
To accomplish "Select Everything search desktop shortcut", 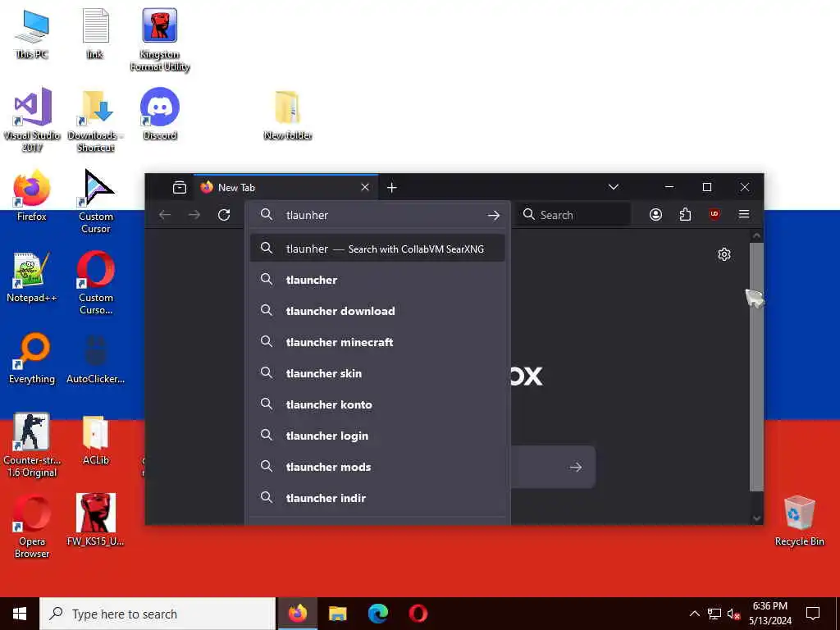I will pyautogui.click(x=32, y=358).
